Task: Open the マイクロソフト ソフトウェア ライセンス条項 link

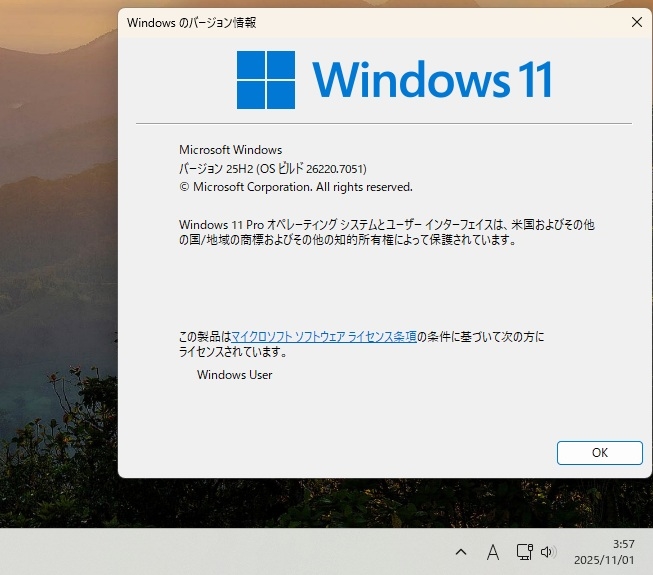Action: coord(324,336)
